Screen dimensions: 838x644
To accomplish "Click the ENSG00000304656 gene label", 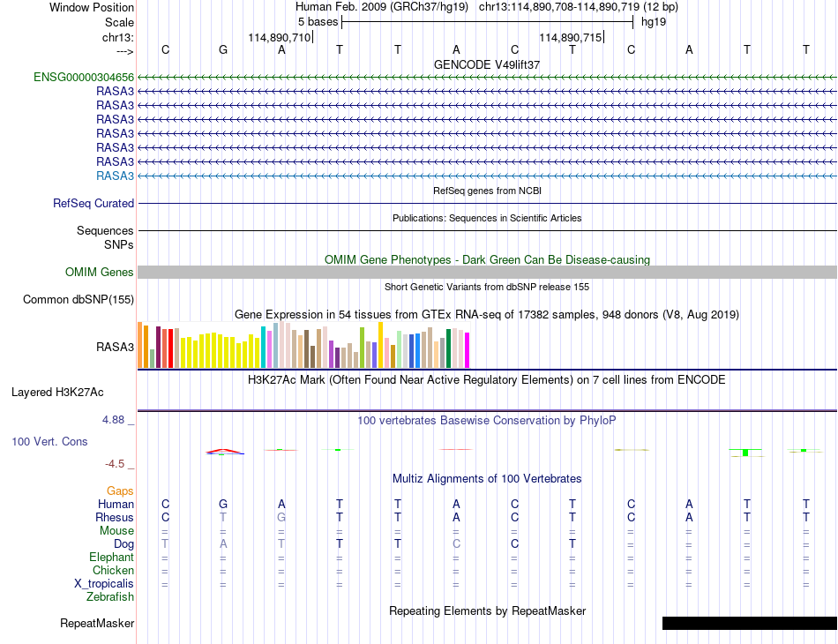I will (84, 77).
